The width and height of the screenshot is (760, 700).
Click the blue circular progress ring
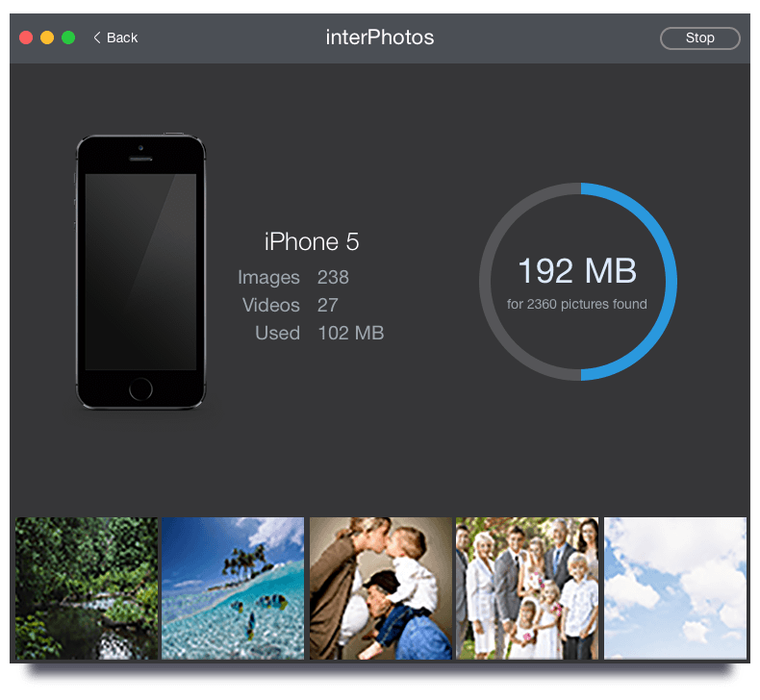point(578,282)
